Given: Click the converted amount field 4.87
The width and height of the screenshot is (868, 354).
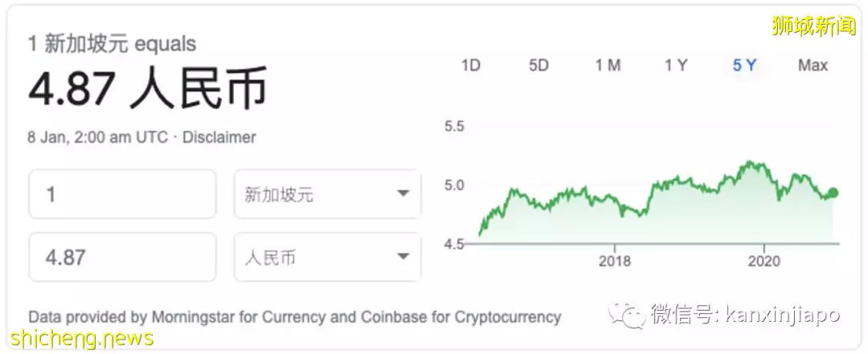Looking at the screenshot, I should click(122, 257).
